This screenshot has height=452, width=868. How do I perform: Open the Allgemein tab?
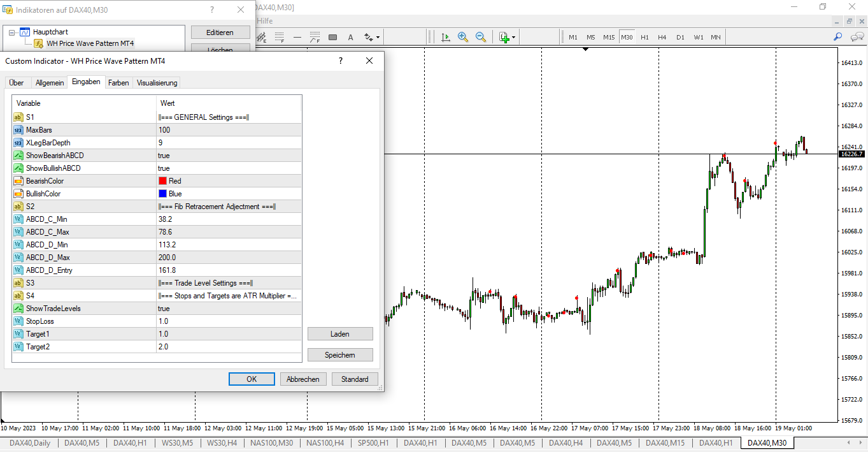tap(50, 83)
